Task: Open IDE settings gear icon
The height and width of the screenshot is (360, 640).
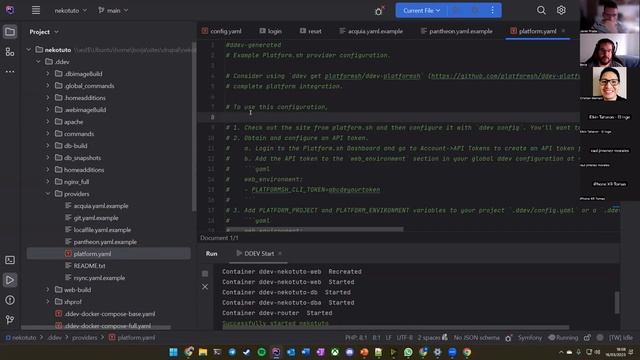Action: (x=561, y=10)
